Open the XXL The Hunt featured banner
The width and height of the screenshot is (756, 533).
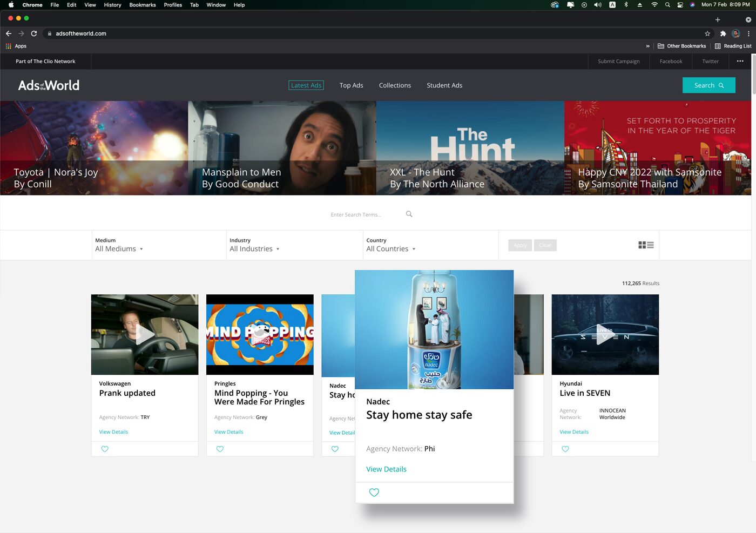tap(470, 148)
